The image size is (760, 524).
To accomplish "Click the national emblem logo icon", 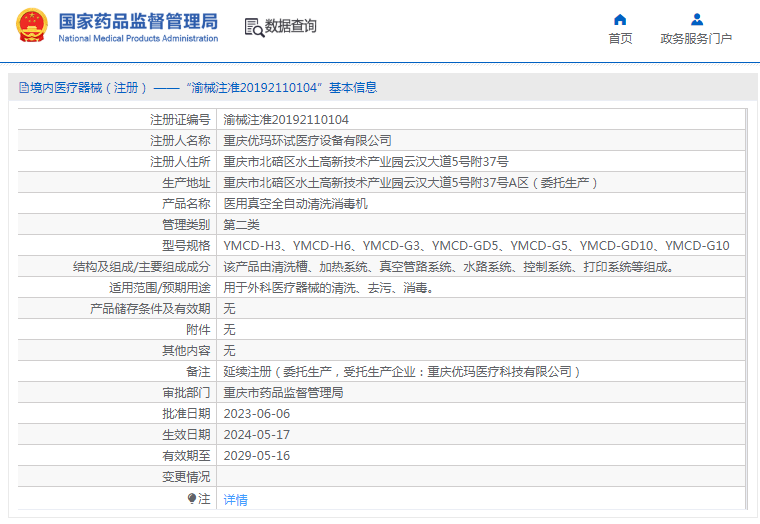I will pyautogui.click(x=32, y=25).
